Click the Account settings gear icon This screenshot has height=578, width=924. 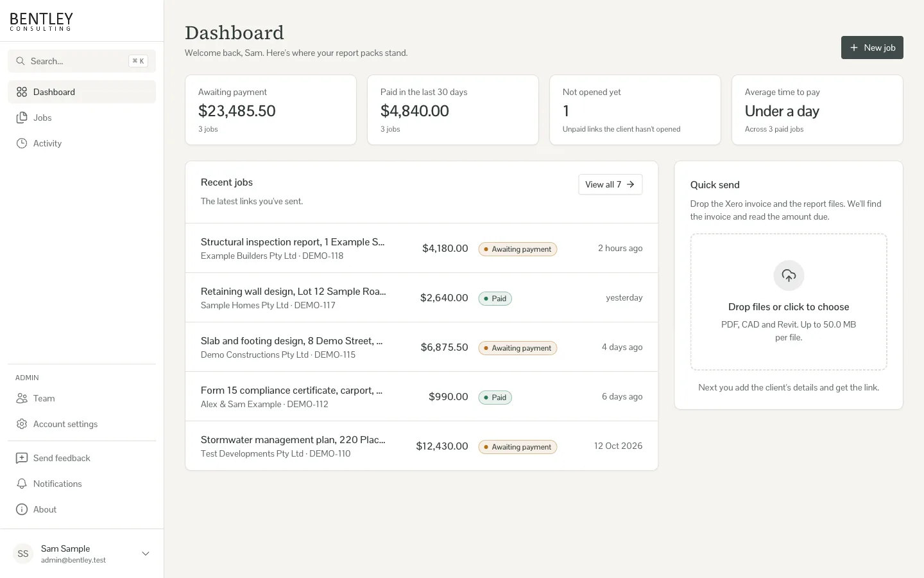22,424
